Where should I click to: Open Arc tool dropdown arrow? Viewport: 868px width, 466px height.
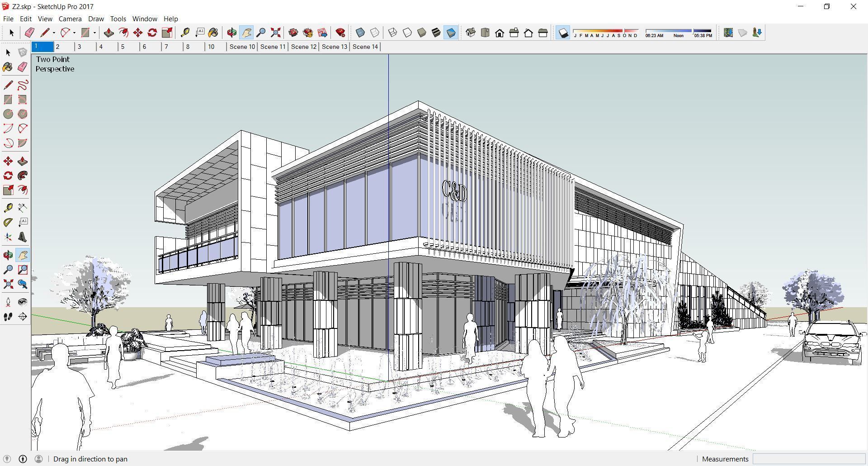74,33
